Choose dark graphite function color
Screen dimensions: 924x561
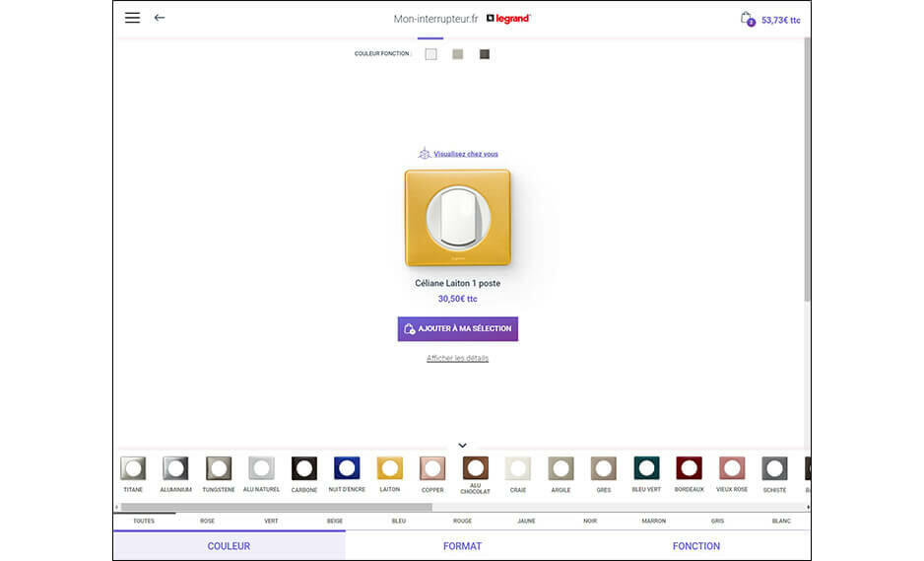click(485, 54)
